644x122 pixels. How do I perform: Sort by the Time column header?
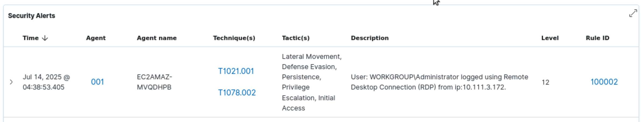(x=31, y=38)
